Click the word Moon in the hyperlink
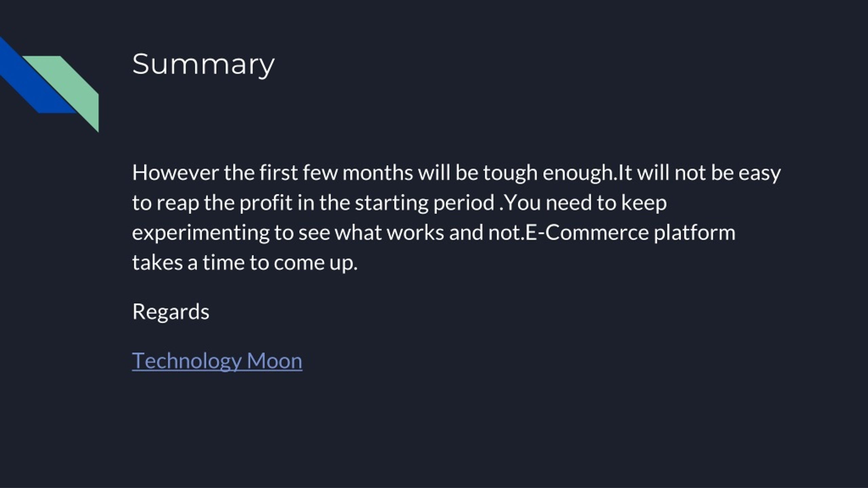 (274, 361)
